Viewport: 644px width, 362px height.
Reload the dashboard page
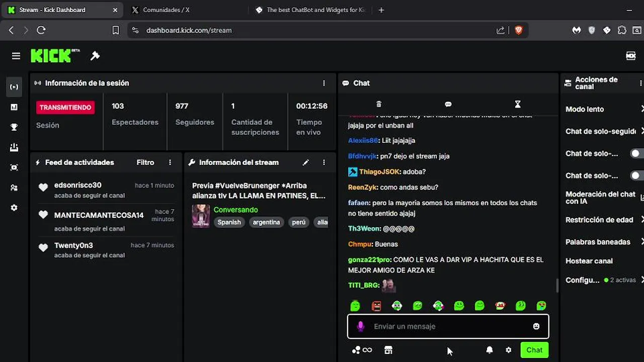click(41, 30)
